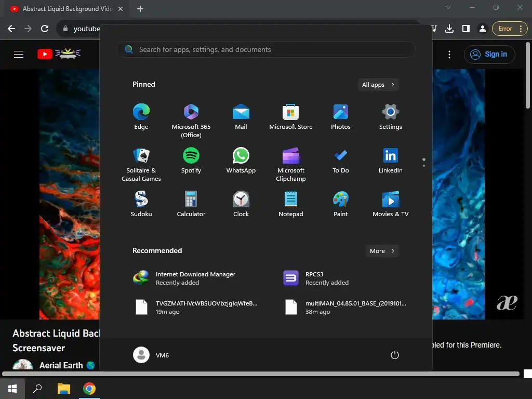Open YouTube hamburger guide menu
Viewport: 532px width, 399px height.
(19, 54)
